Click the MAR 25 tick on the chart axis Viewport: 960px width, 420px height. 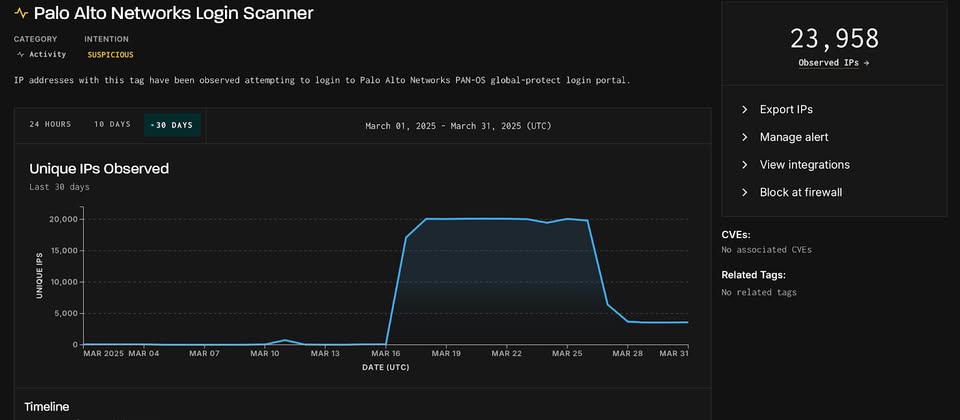tap(567, 353)
